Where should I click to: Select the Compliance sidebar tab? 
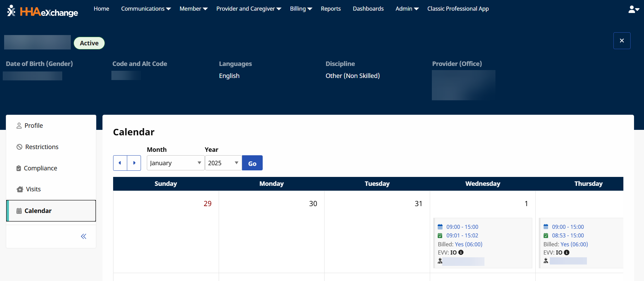(51, 168)
